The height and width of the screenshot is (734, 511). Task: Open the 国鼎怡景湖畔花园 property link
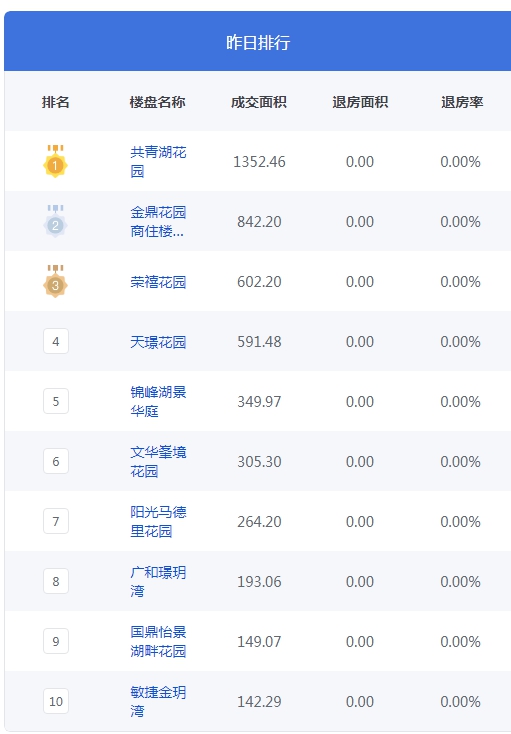[158, 641]
